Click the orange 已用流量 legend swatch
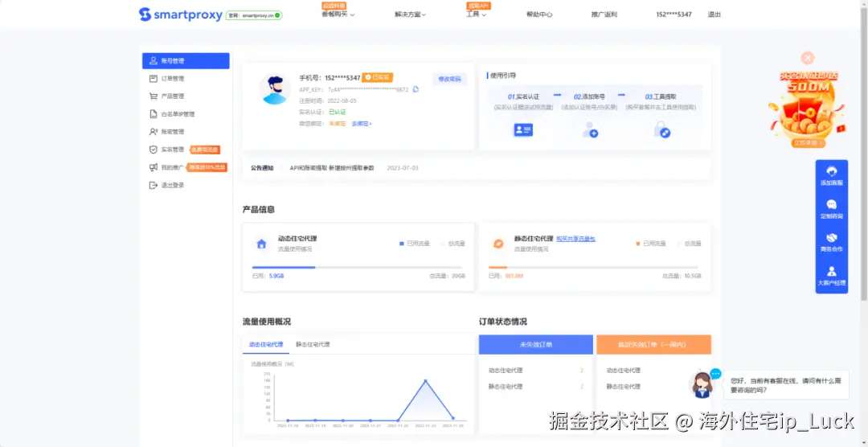The height and width of the screenshot is (447, 868). (637, 243)
